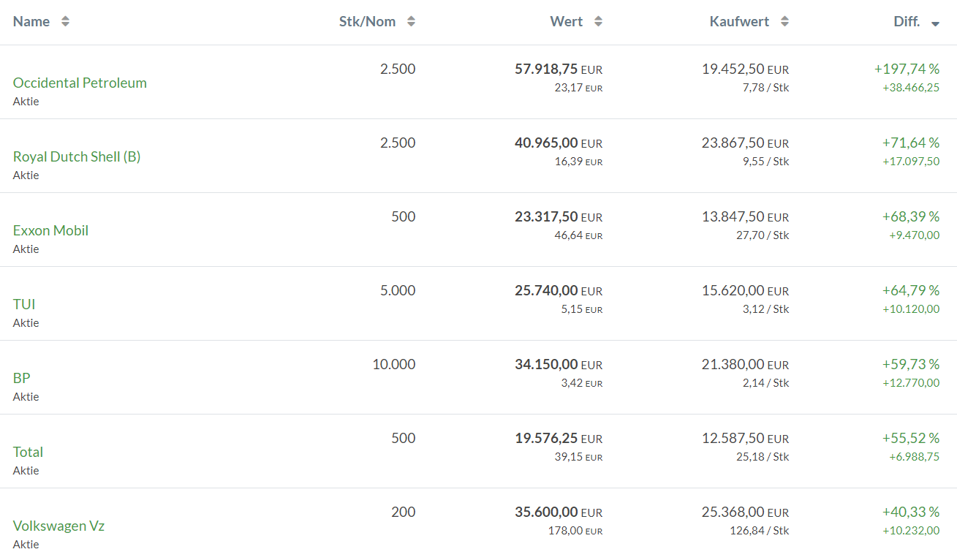Open the TUI stock link
The image size is (957, 560).
point(24,304)
